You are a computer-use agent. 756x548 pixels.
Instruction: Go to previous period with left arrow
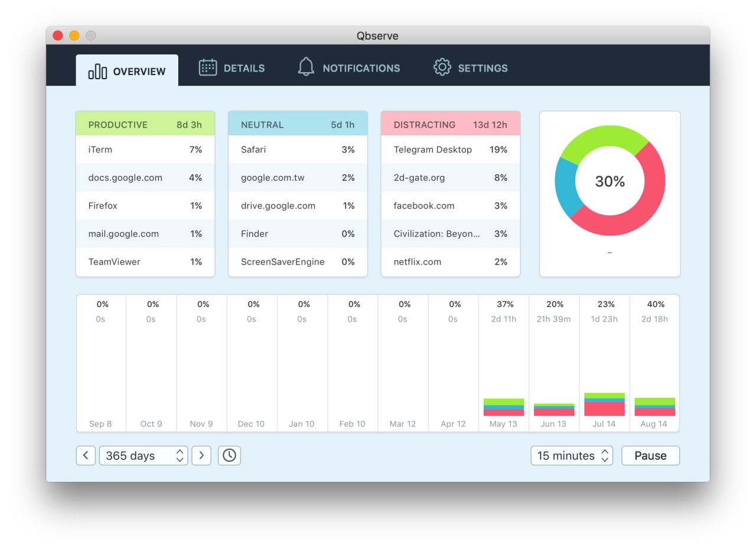(86, 456)
